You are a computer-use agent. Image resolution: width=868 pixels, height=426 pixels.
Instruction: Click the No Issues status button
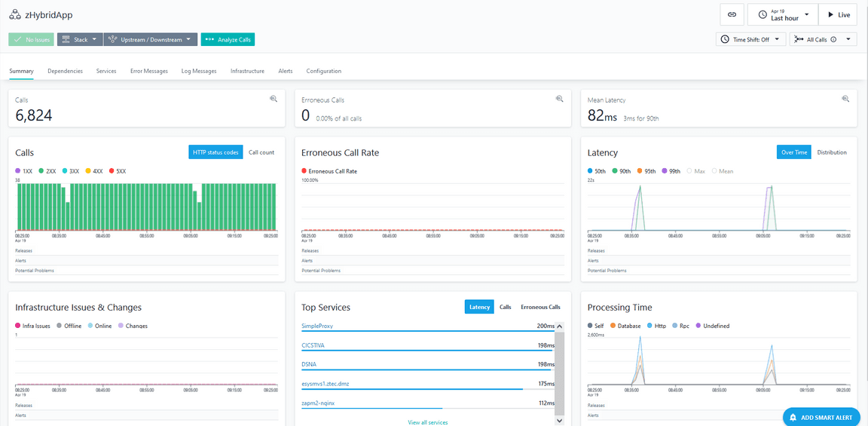(x=32, y=39)
